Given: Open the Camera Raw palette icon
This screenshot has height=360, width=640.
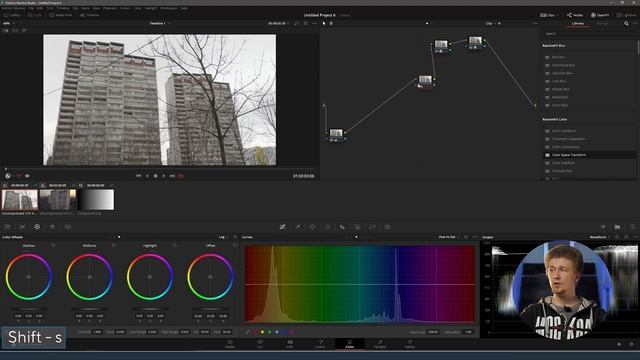Looking at the screenshot, I should tap(7, 227).
